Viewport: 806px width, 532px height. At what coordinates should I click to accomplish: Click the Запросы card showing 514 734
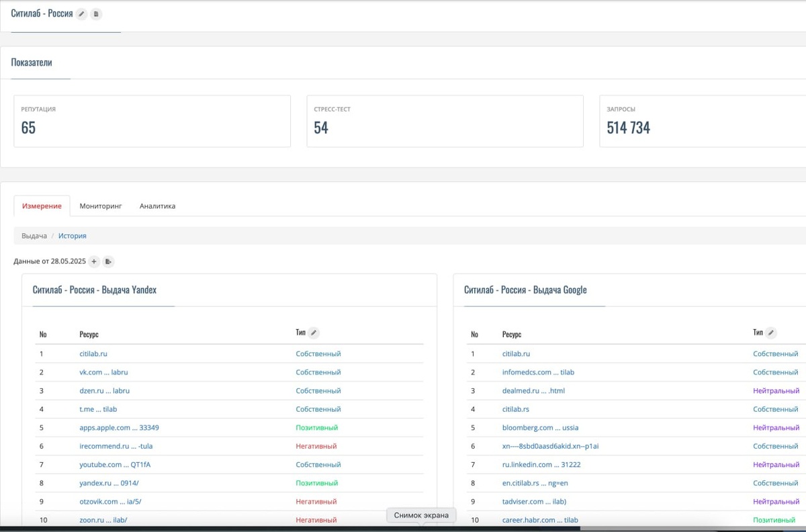(703, 121)
